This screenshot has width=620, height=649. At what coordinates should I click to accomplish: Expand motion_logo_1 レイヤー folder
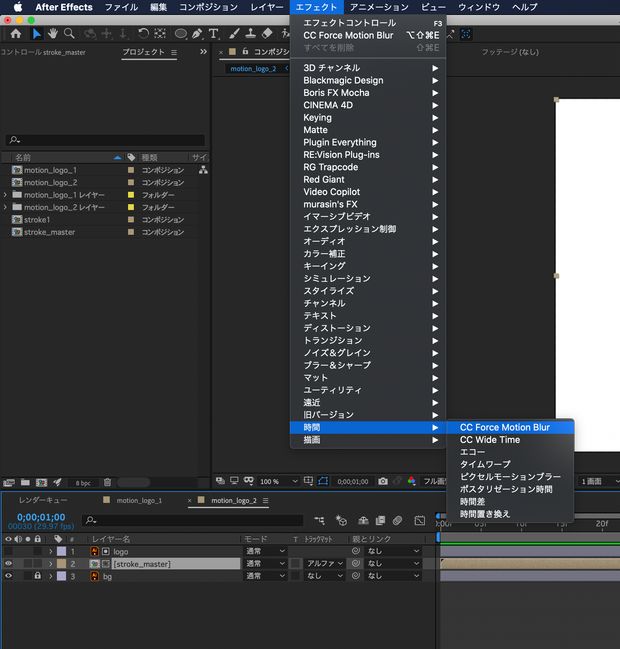click(5, 195)
